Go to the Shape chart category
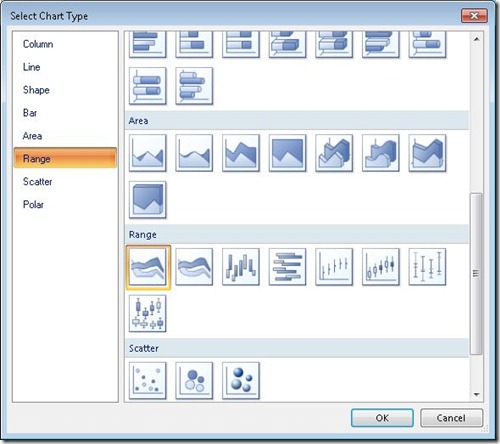 (x=65, y=90)
